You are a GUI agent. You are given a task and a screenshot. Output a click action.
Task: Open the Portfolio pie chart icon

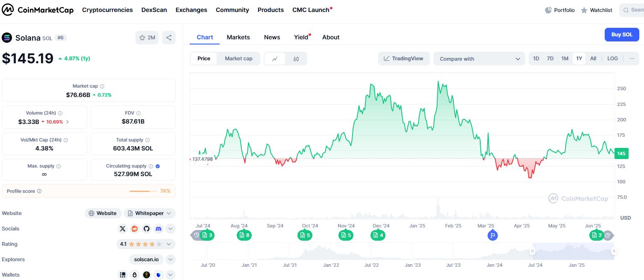pos(548,10)
